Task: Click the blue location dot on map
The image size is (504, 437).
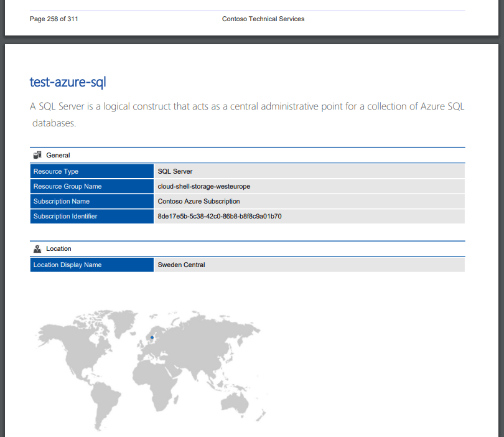Action: click(x=152, y=337)
